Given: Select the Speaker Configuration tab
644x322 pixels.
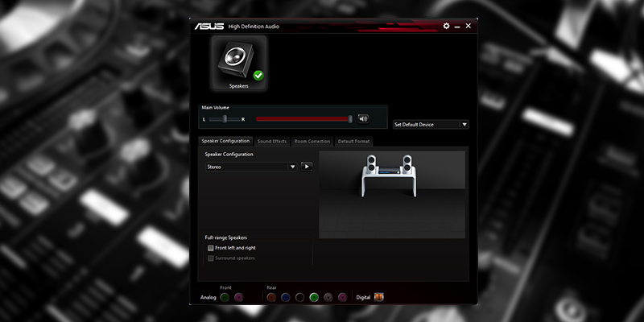Looking at the screenshot, I should click(x=225, y=141).
